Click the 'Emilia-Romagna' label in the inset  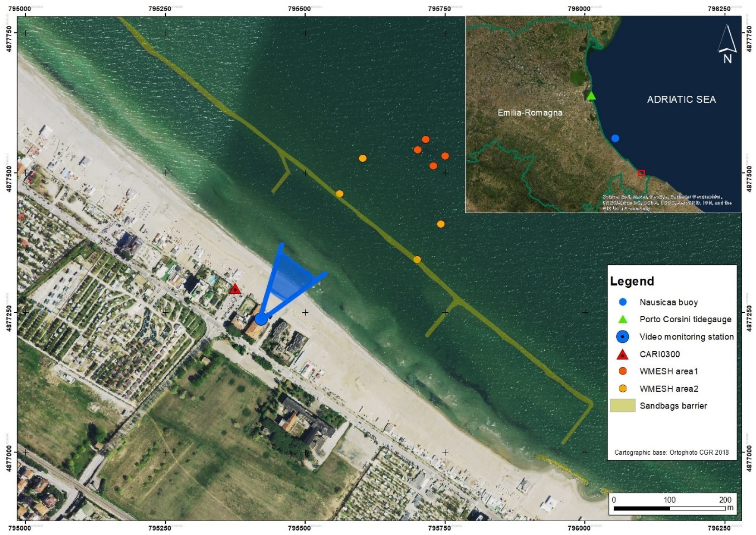(x=530, y=113)
